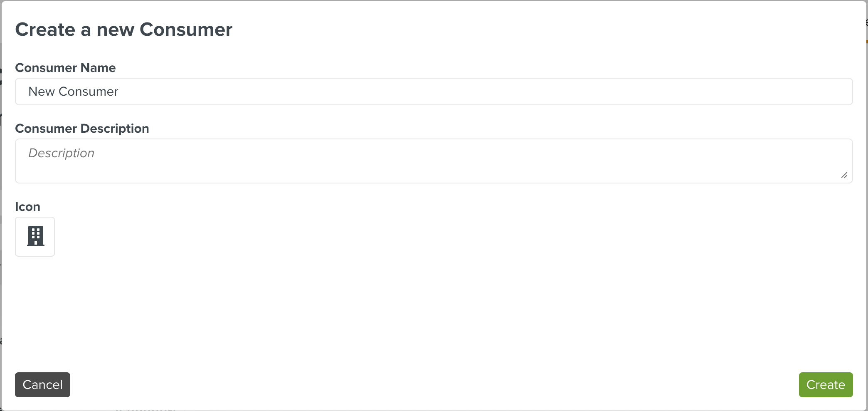Focus the Consumer Description textarea

point(434,161)
